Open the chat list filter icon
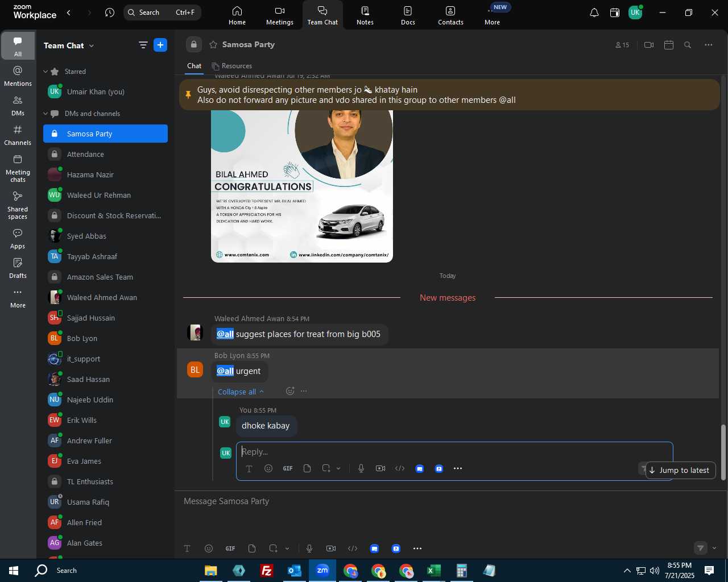 coord(143,45)
